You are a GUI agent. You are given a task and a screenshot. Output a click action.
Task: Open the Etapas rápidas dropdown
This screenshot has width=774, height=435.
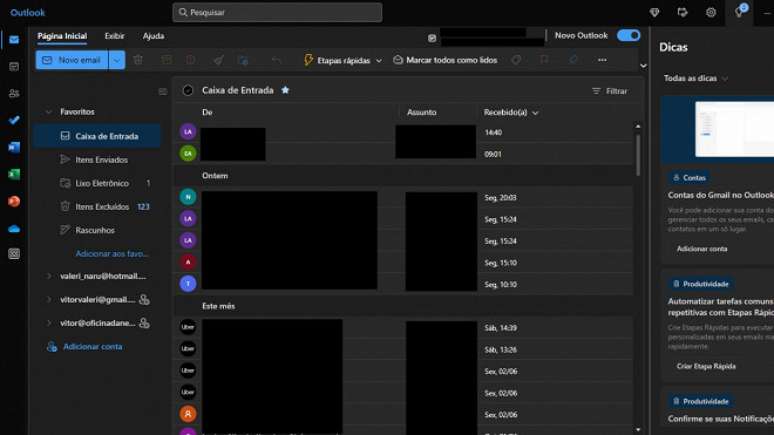click(x=379, y=61)
